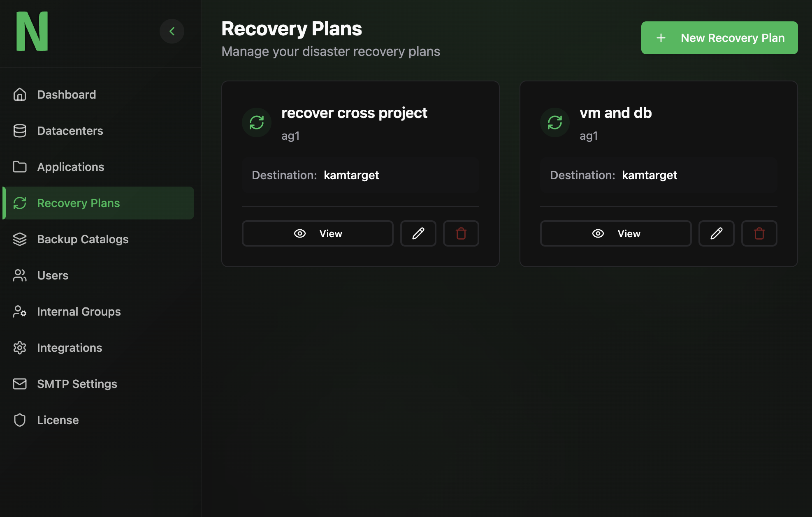Open Internal Groups

(x=79, y=312)
